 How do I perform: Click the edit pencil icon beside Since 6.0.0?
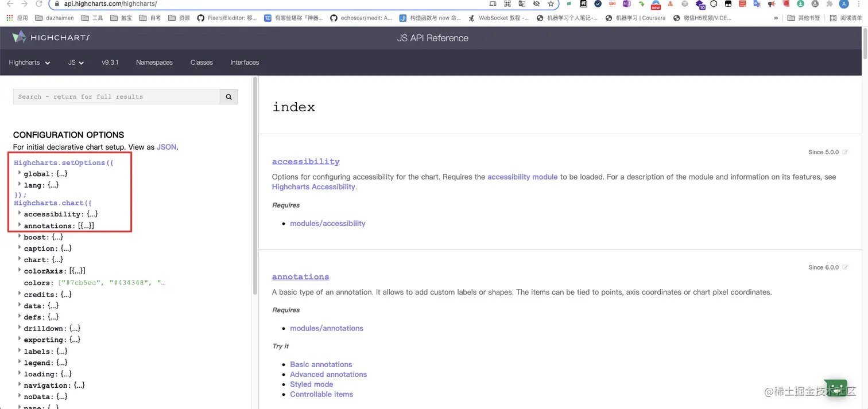[844, 267]
